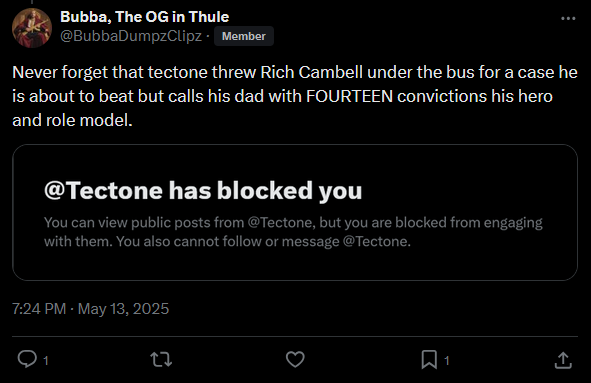Like the post with the heart icon
The height and width of the screenshot is (383, 591).
point(295,359)
